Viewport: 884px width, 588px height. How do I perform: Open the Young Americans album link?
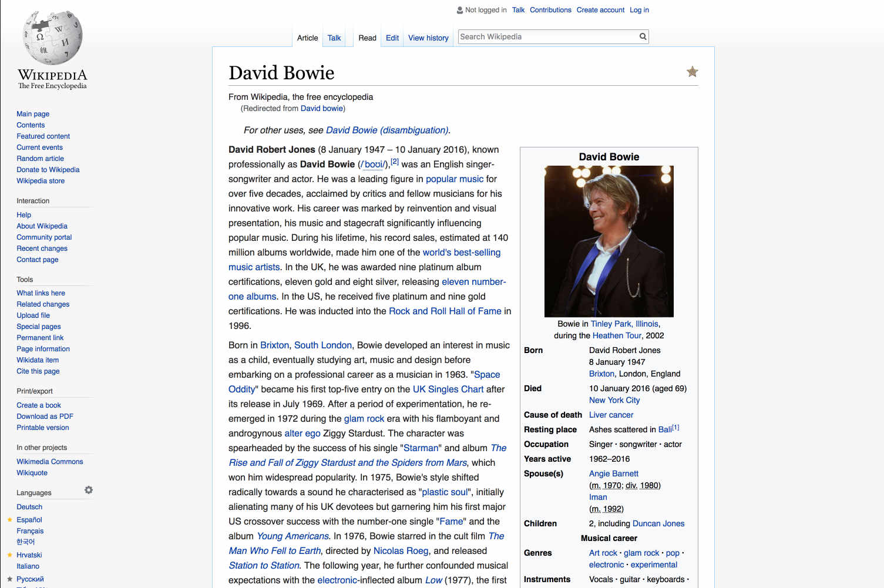point(293,536)
